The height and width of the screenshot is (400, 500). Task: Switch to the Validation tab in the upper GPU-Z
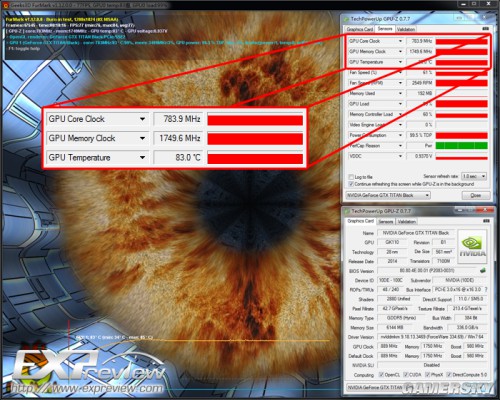[406, 29]
